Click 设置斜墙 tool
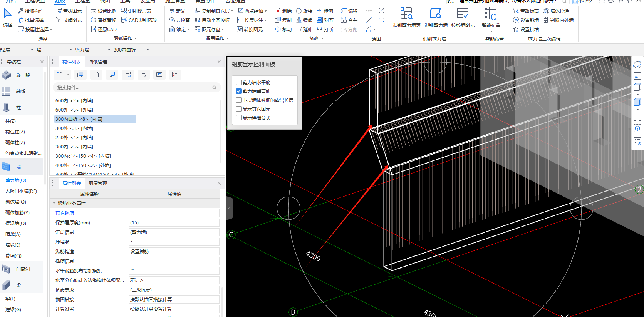644x317 pixels. pyautogui.click(x=526, y=20)
